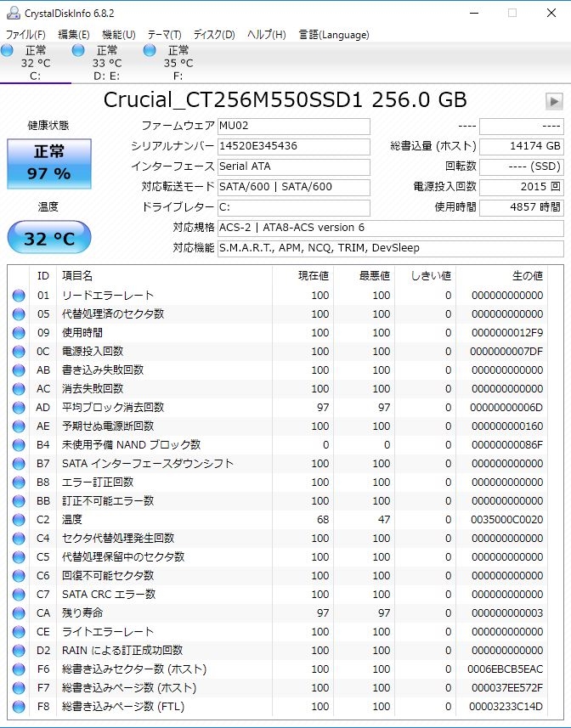Click status orb for ID CE row

pyautogui.click(x=19, y=632)
